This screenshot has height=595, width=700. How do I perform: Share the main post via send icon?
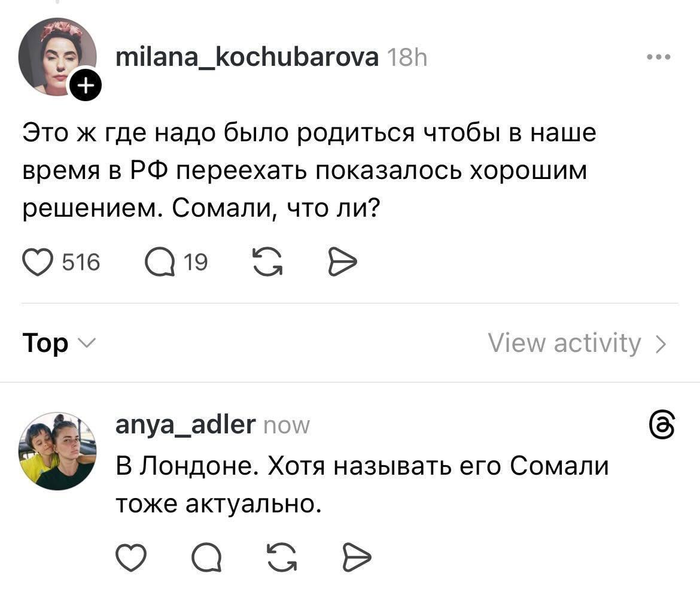point(342,262)
